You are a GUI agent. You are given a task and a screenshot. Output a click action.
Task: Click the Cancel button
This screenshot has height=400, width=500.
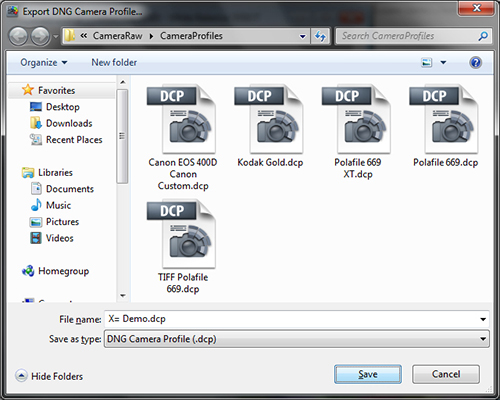coord(446,374)
